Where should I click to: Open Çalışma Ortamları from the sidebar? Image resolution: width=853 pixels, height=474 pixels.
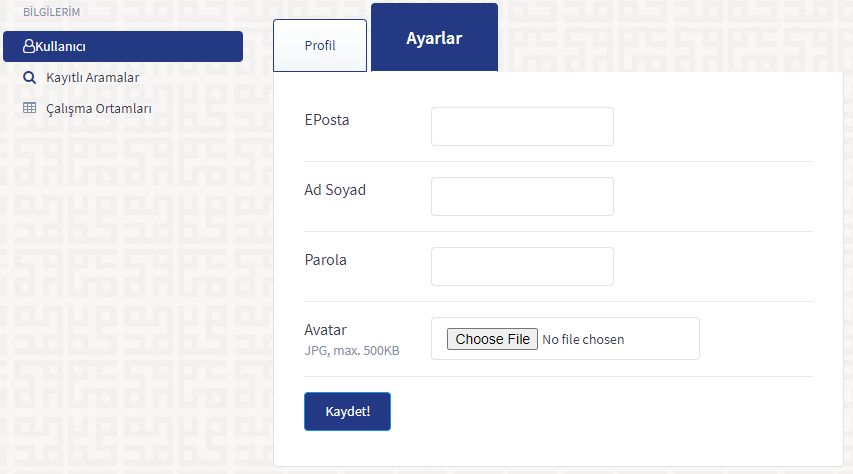[98, 108]
